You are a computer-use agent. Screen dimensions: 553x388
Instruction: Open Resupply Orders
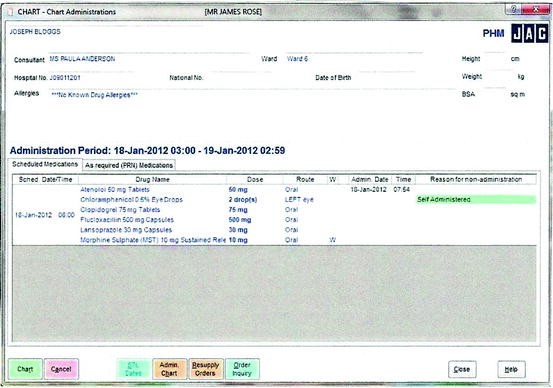[x=206, y=369]
